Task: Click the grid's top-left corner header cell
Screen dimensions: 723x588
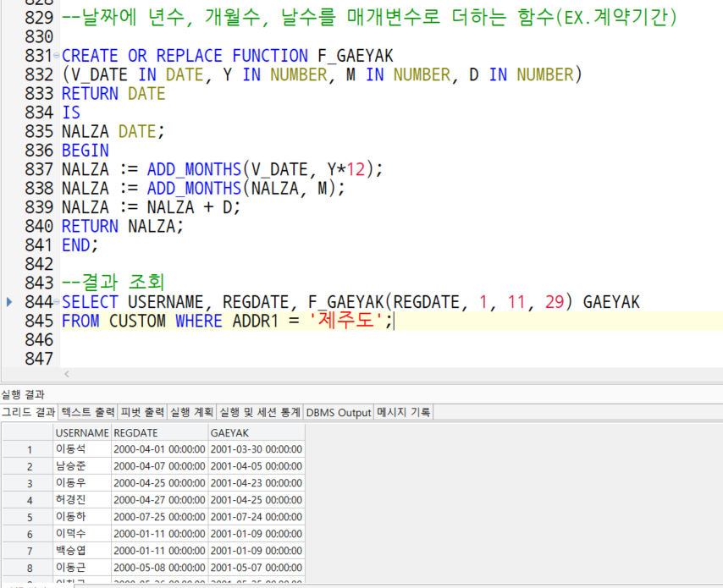Action: pos(28,432)
